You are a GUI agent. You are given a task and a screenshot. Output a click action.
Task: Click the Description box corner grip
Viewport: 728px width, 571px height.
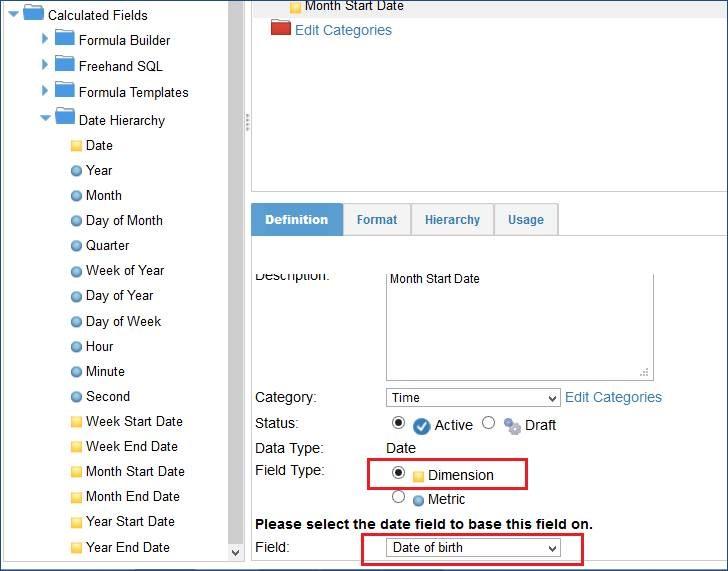[644, 372]
